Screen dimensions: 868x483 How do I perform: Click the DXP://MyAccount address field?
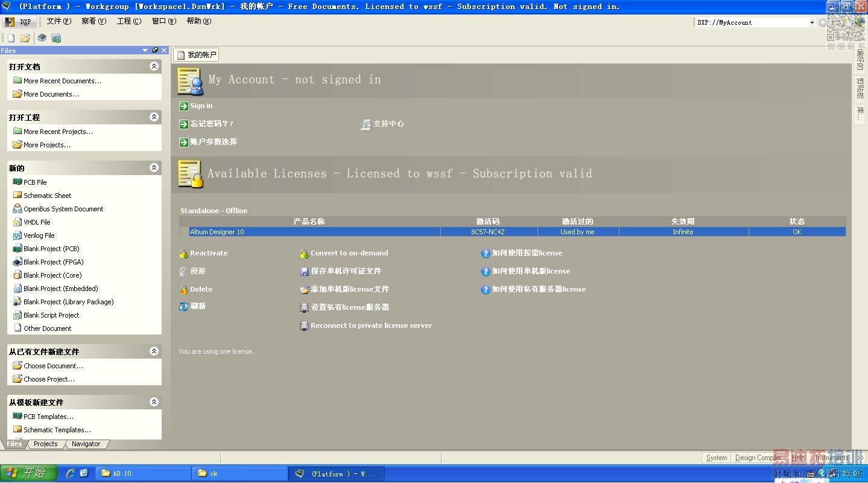point(751,22)
